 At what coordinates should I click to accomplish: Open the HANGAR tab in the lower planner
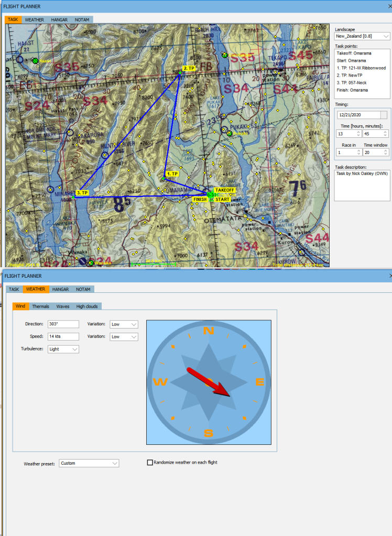(x=60, y=289)
